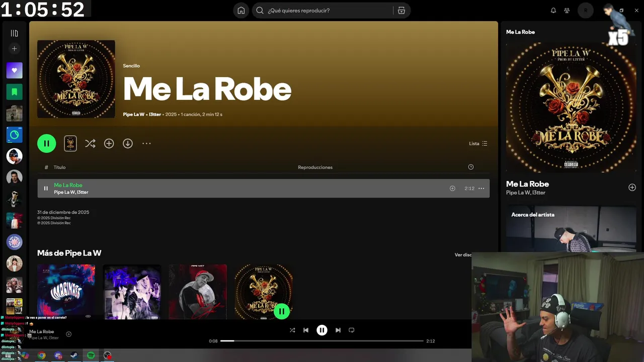Viewport: 644px width, 362px height.
Task: Go to Spotify Home via house icon
Action: 241,11
